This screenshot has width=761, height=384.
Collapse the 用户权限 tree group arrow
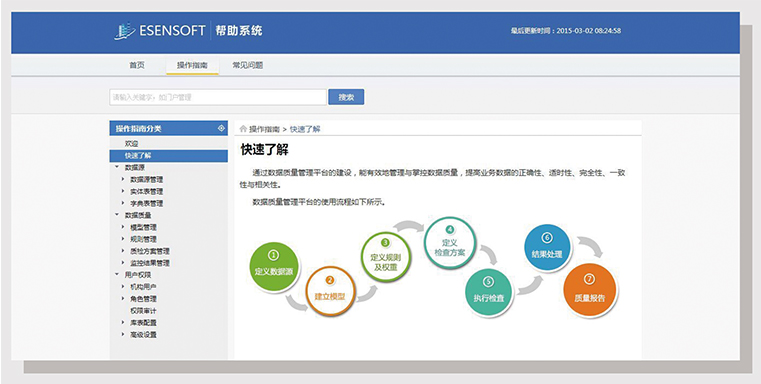coord(117,274)
